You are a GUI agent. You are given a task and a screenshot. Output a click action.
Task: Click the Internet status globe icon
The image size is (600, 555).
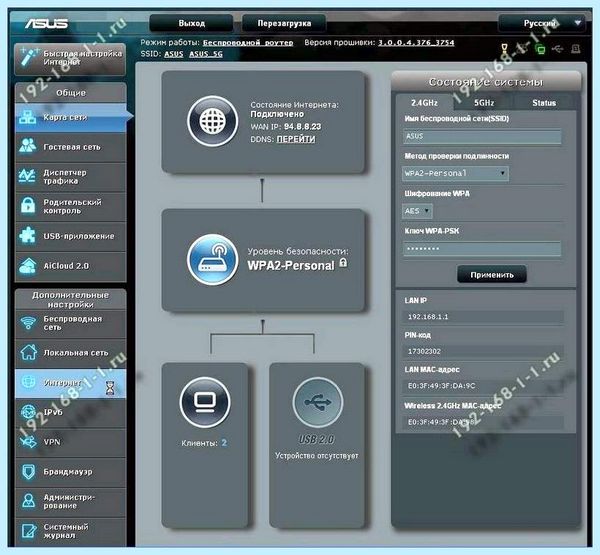(213, 121)
